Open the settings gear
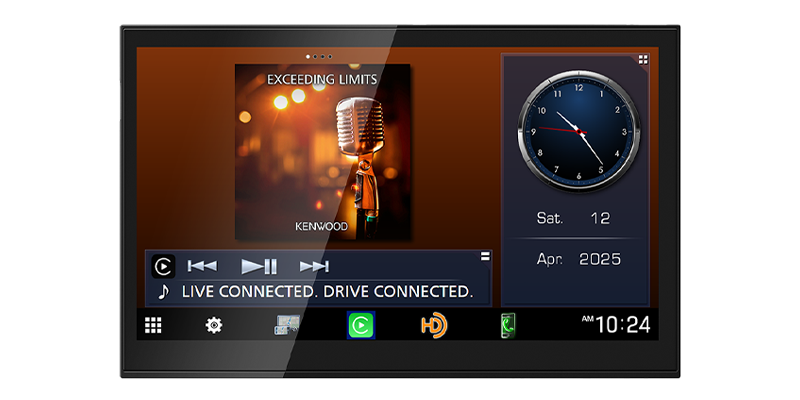Image resolution: width=800 pixels, height=400 pixels. pyautogui.click(x=214, y=325)
